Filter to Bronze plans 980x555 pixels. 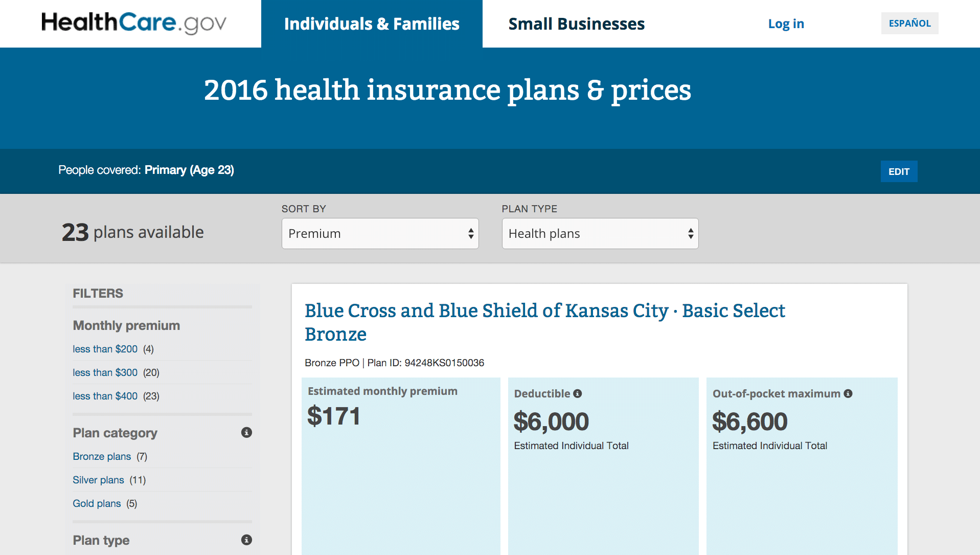pos(102,456)
